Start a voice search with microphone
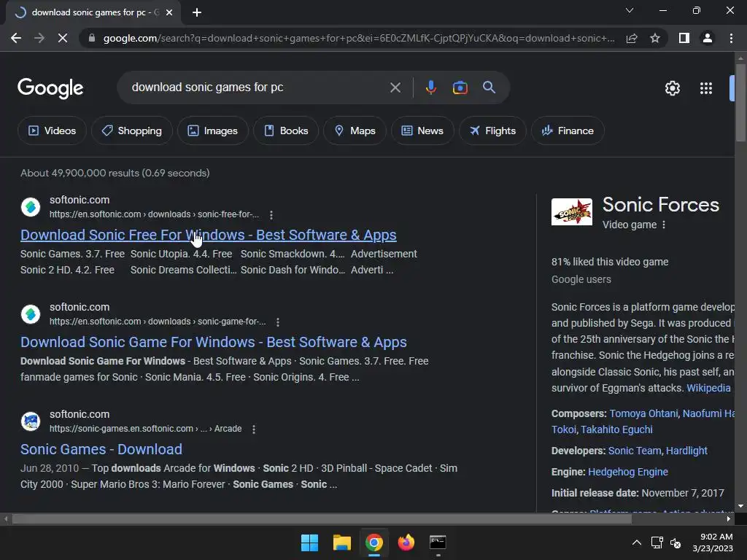The width and height of the screenshot is (747, 560). 430,87
